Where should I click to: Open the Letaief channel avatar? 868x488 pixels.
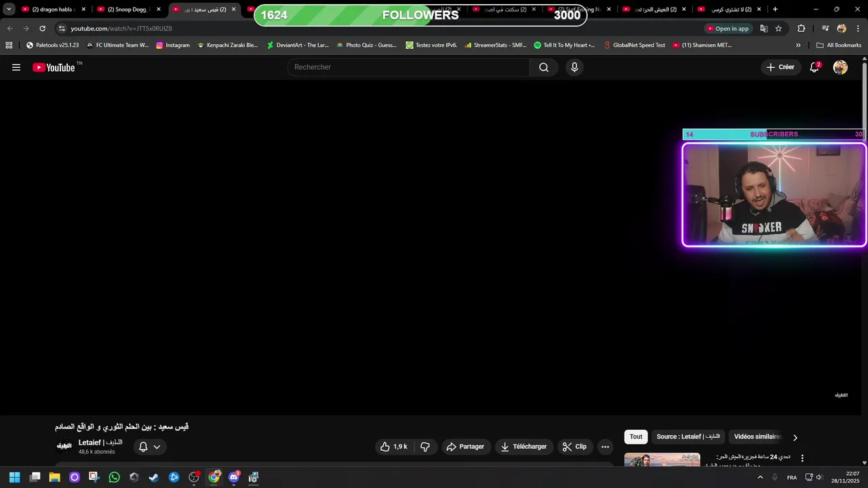coord(64,446)
